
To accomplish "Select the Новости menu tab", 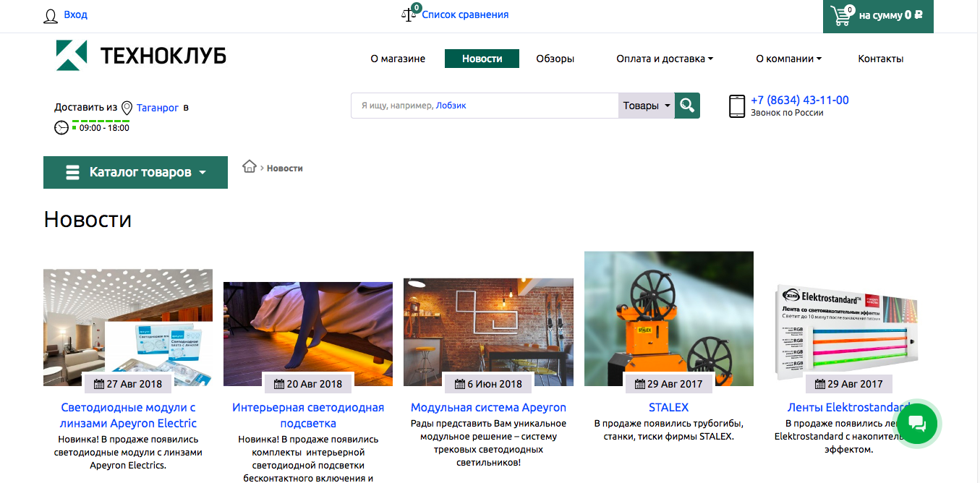I will pyautogui.click(x=482, y=59).
